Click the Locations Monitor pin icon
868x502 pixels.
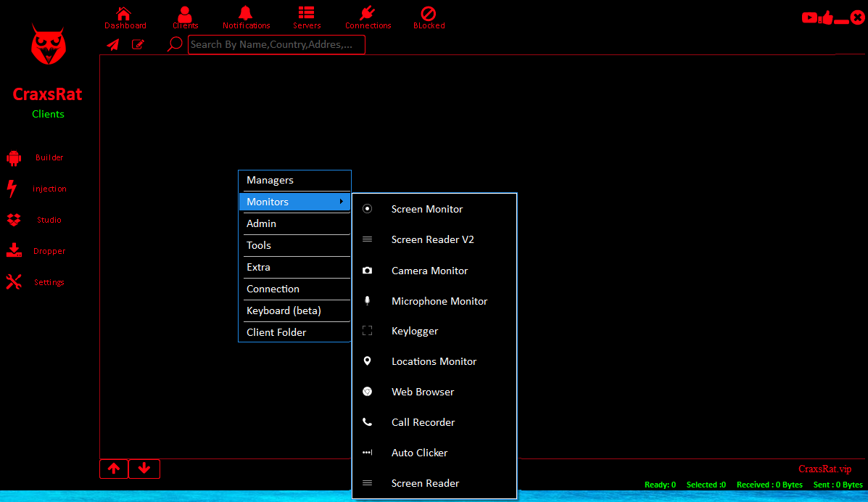(x=367, y=361)
